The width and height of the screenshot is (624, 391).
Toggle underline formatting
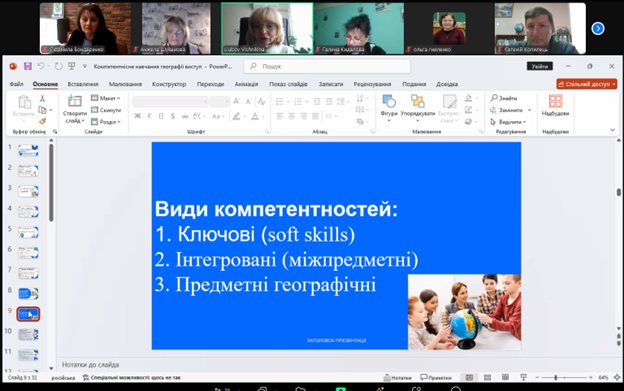pyautogui.click(x=161, y=116)
